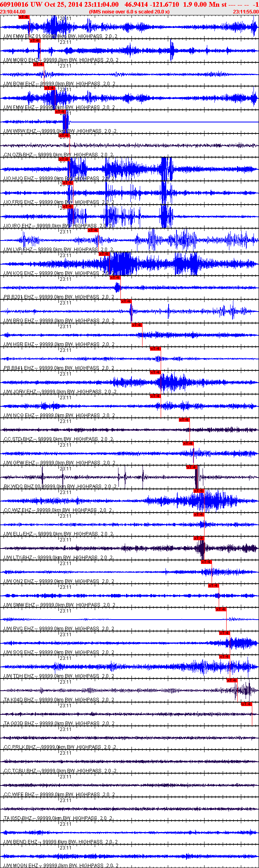This screenshot has height=868, width=259.
Task: Select station label UW ELL EHZ
Action: (x=18, y=534)
